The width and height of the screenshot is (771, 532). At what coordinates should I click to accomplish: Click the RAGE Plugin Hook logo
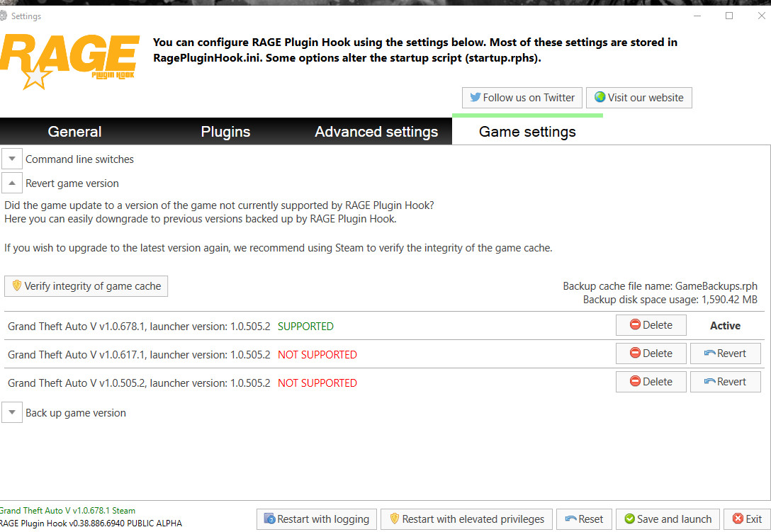tap(69, 61)
